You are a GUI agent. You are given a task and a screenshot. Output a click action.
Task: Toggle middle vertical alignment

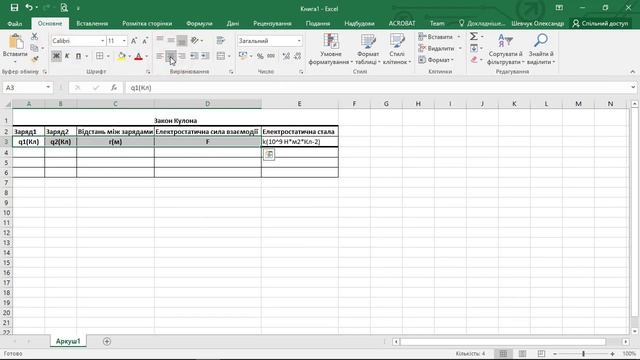(171, 40)
